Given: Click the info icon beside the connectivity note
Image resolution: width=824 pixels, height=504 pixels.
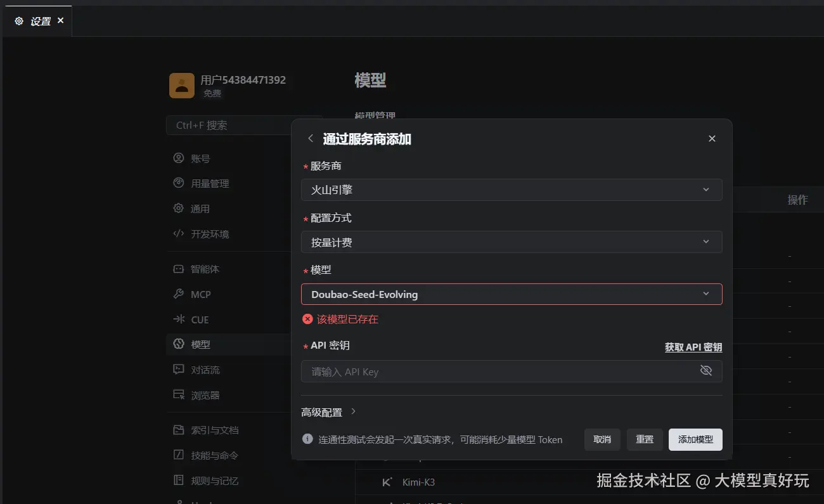Looking at the screenshot, I should (307, 439).
